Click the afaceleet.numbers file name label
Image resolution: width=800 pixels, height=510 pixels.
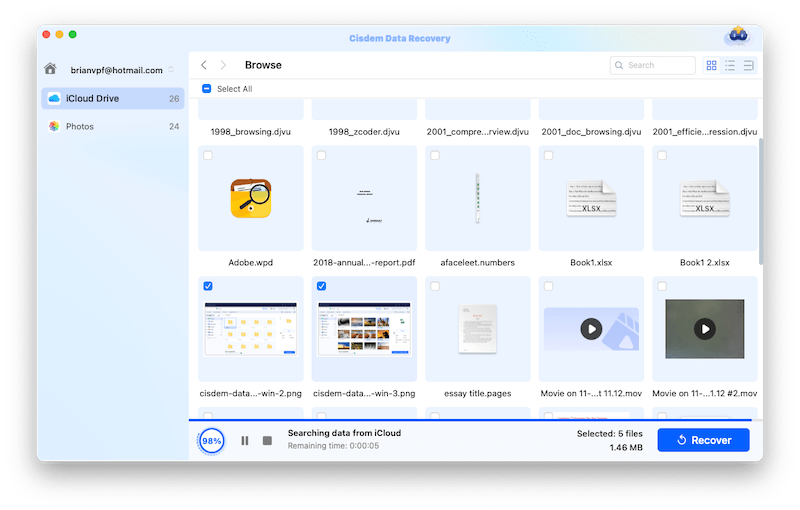[478, 263]
